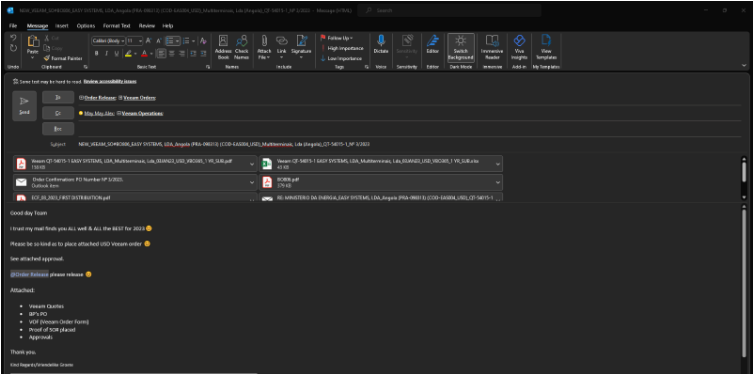Expand the Paste options arrow
Image resolution: width=754 pixels, height=374 pixels.
tap(33, 57)
